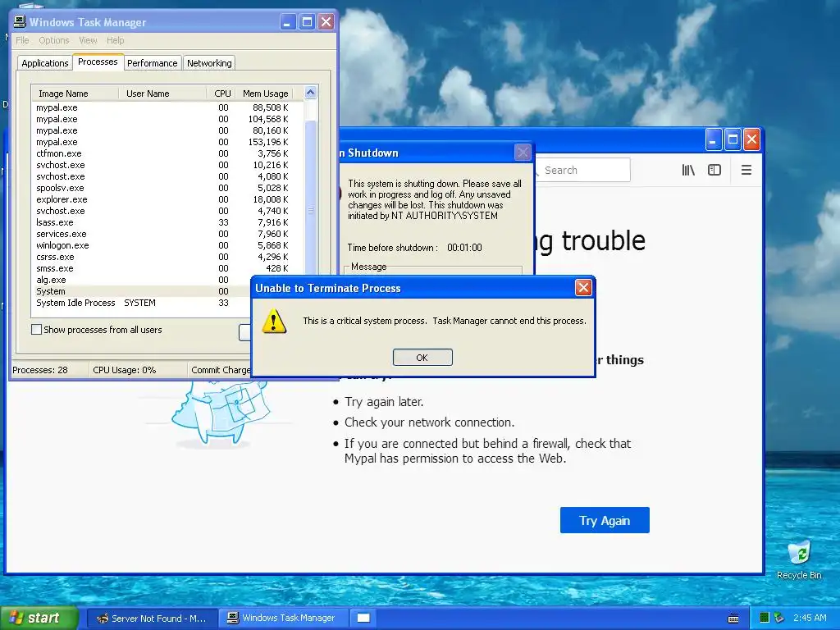This screenshot has width=840, height=630.
Task: Enable Show processes from all users
Action: 36,330
